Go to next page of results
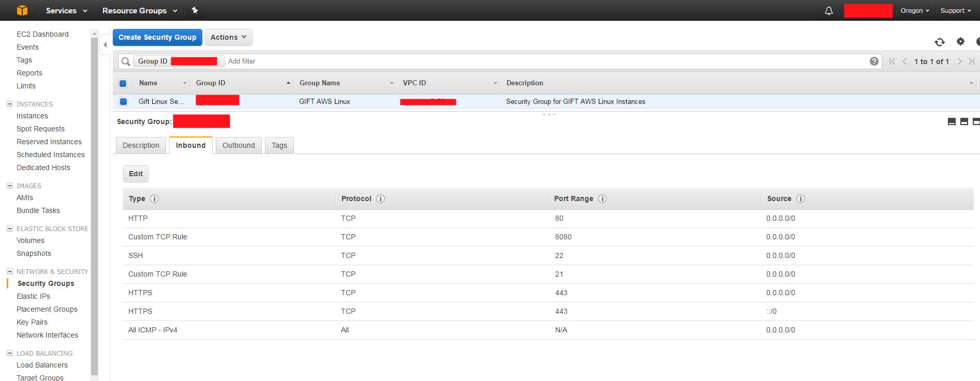The width and height of the screenshot is (980, 381). coord(959,62)
